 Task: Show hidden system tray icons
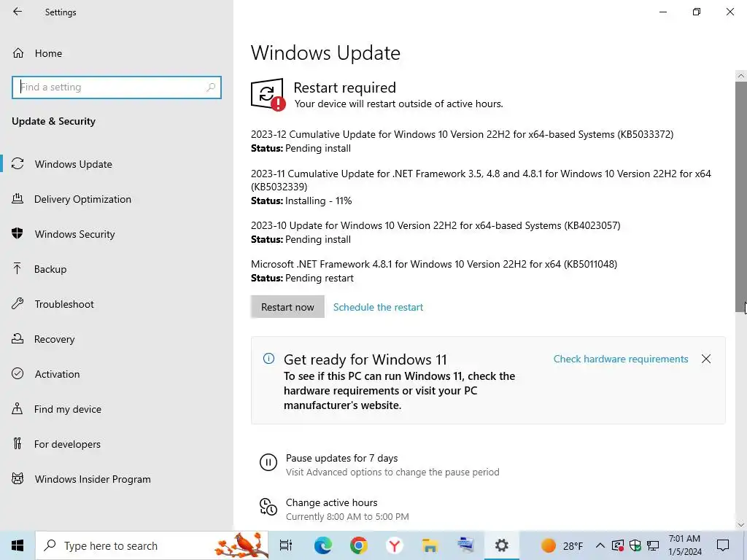point(600,545)
